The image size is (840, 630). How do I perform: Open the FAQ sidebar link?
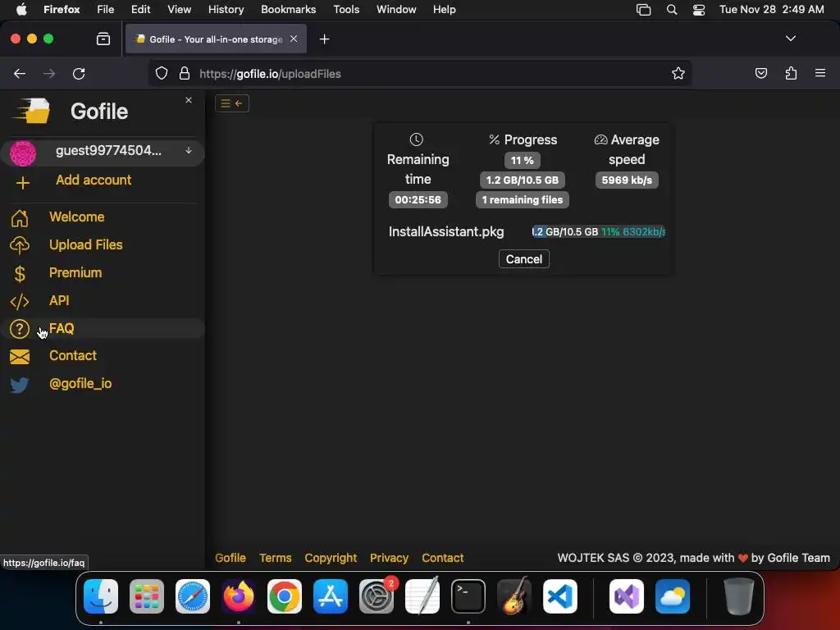(62, 328)
